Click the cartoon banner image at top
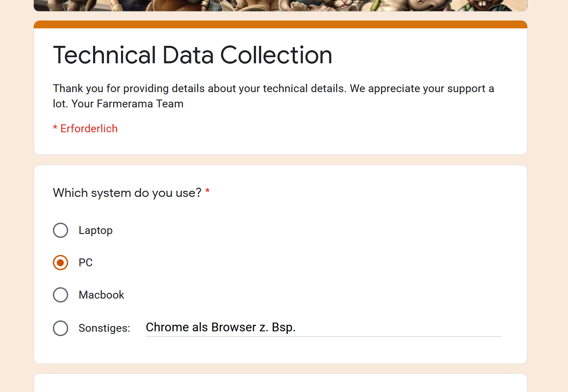Viewport: 568px width, 392px height. pyautogui.click(x=280, y=5)
